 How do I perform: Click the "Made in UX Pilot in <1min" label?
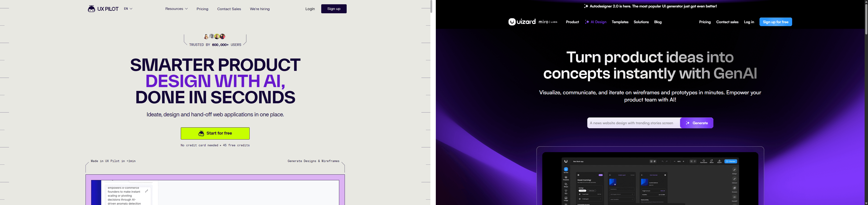click(x=113, y=161)
